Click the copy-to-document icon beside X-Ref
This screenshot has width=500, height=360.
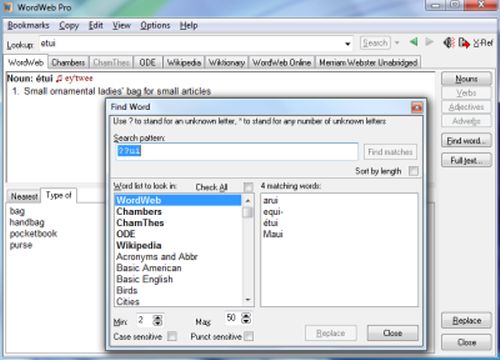pyautogui.click(x=464, y=43)
